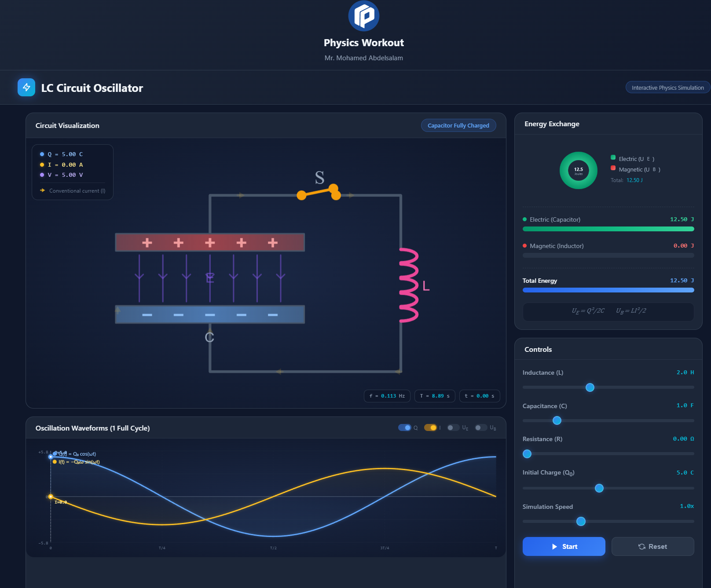
Task: Click the blue Q value dot
Action: [x=42, y=154]
